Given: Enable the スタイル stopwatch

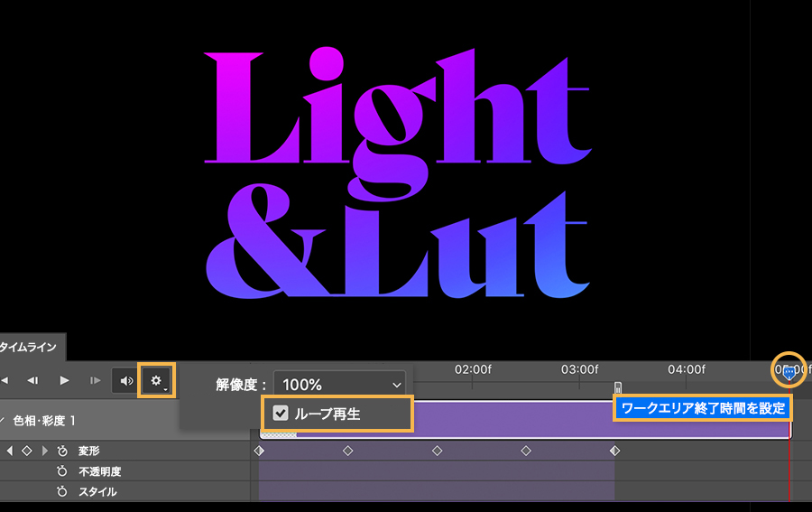Looking at the screenshot, I should click(62, 491).
